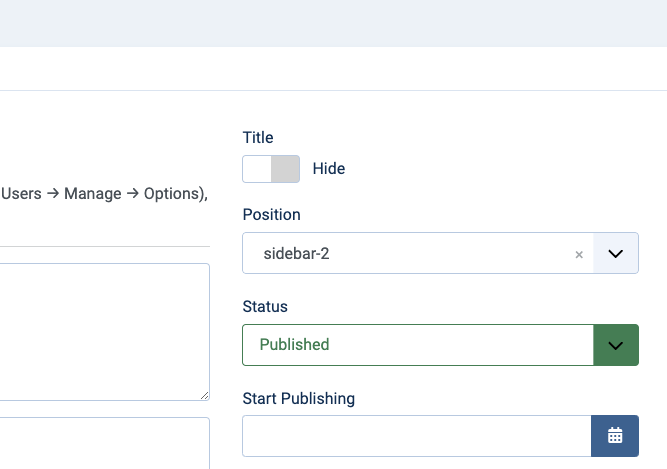This screenshot has height=469, width=667.
Task: Click the Hide label next to Title switch
Action: 328,169
